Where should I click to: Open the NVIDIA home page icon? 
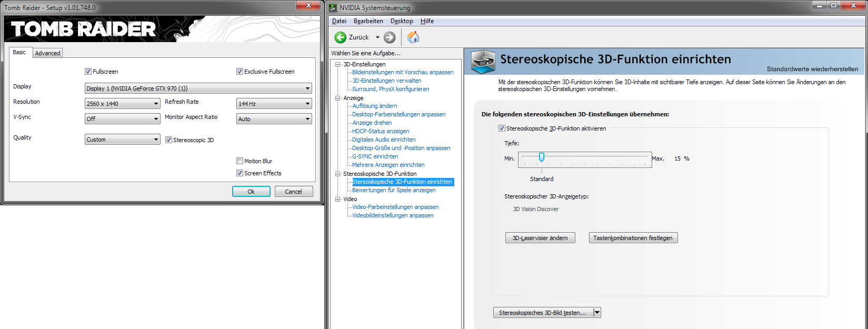pyautogui.click(x=413, y=37)
